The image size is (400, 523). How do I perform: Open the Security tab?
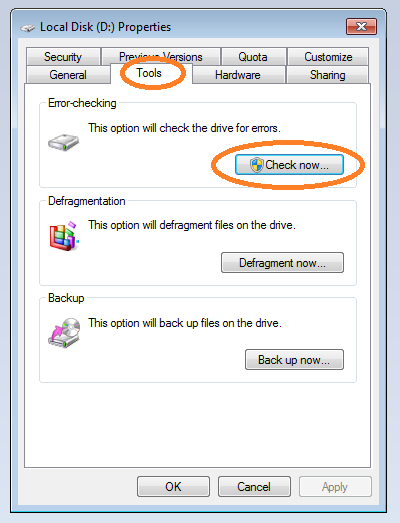pyautogui.click(x=63, y=57)
